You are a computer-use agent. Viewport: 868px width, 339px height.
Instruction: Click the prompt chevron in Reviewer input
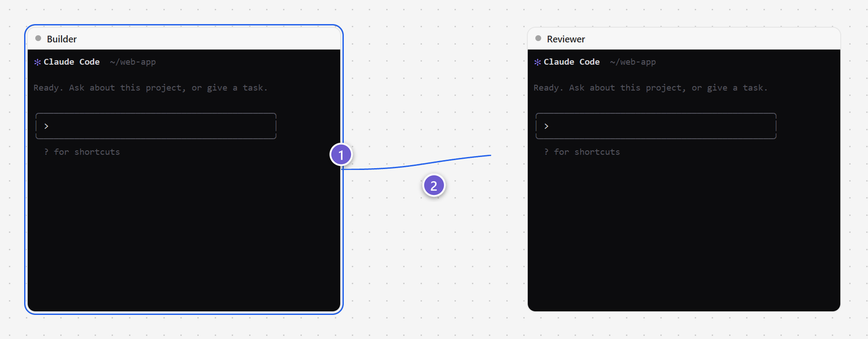pos(547,126)
